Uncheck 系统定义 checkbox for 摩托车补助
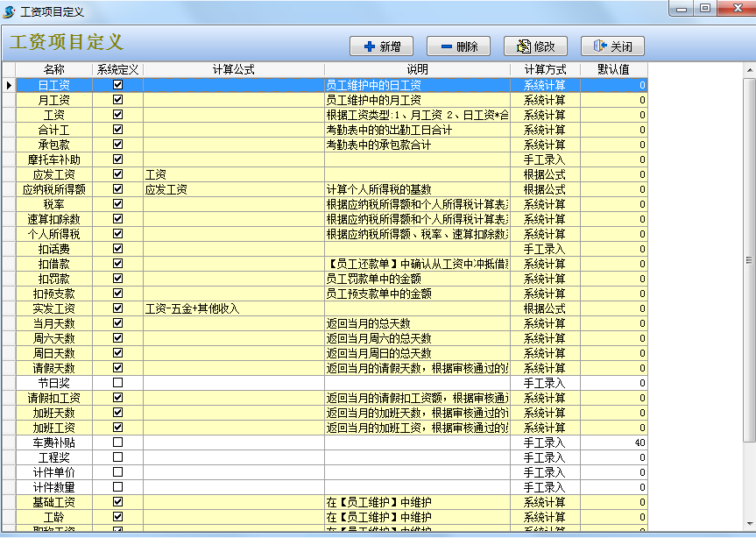The height and width of the screenshot is (538, 756). pos(117,159)
